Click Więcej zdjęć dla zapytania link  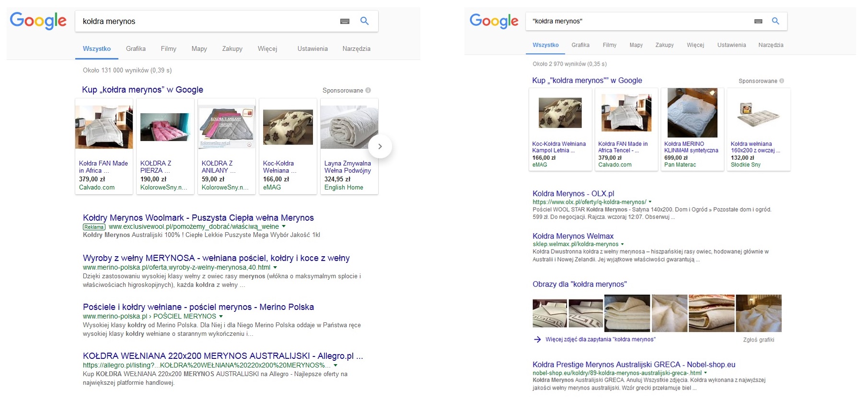(601, 339)
